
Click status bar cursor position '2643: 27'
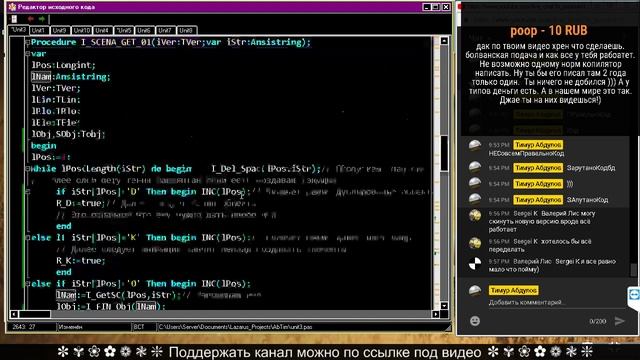pos(23,327)
